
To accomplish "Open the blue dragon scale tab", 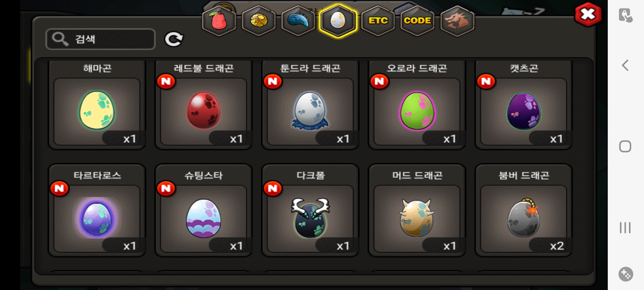I will 298,21.
